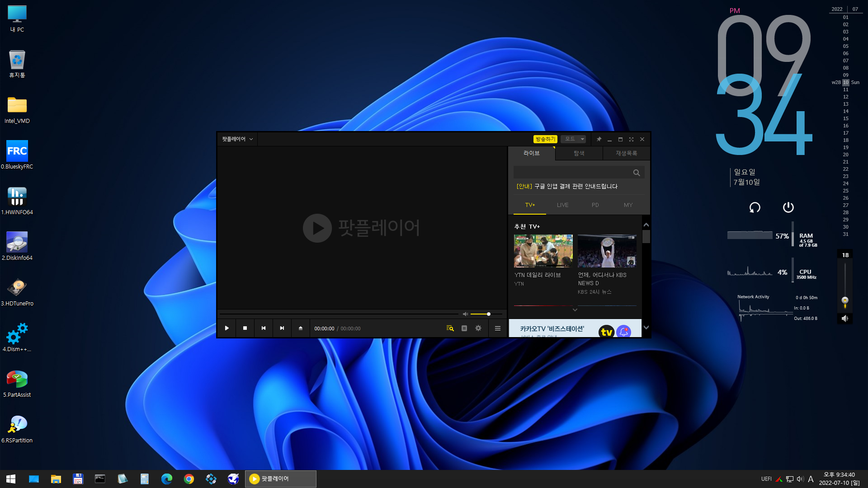Skip to next track in PotPlayer

[x=282, y=328]
